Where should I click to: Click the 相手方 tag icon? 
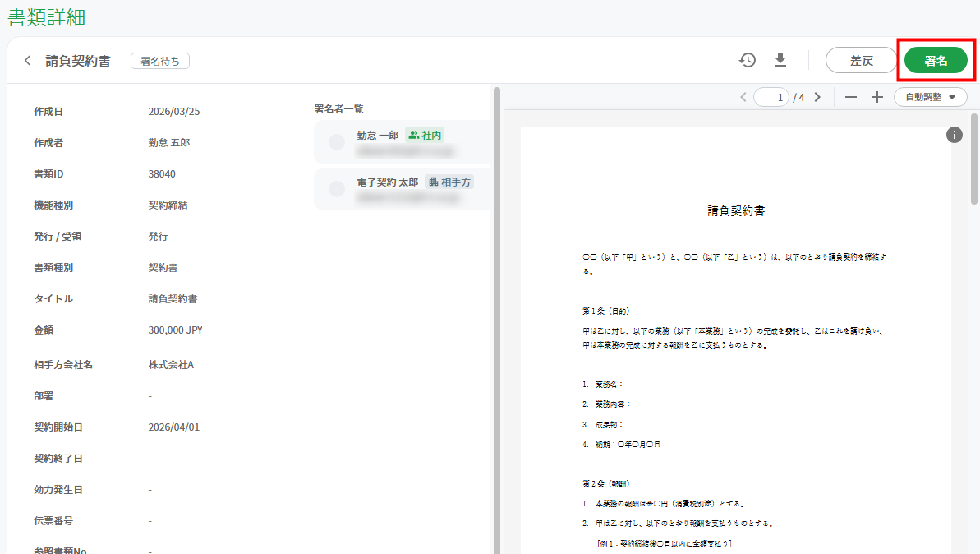[433, 182]
